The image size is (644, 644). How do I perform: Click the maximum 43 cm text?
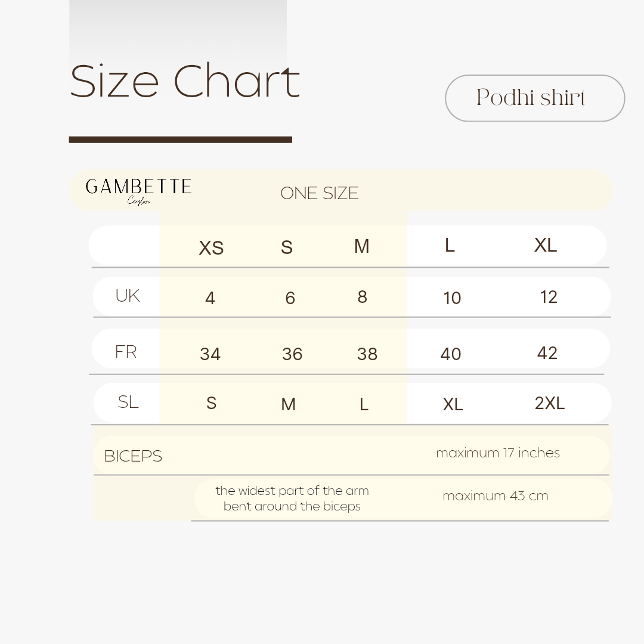tap(495, 496)
